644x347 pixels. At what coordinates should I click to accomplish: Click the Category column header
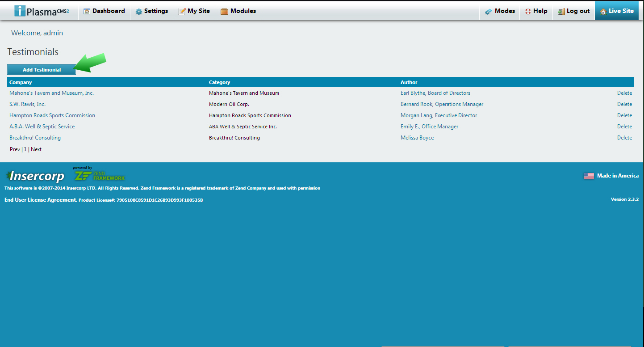(x=219, y=82)
